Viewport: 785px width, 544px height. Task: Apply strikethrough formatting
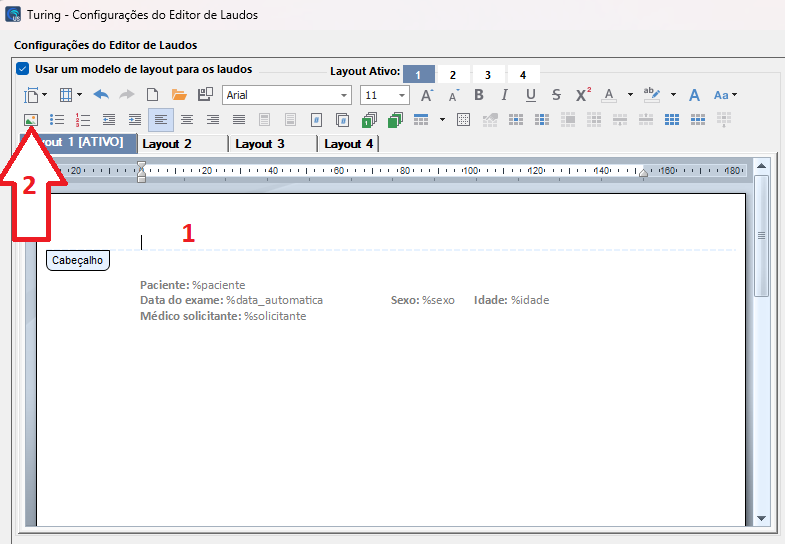(556, 95)
